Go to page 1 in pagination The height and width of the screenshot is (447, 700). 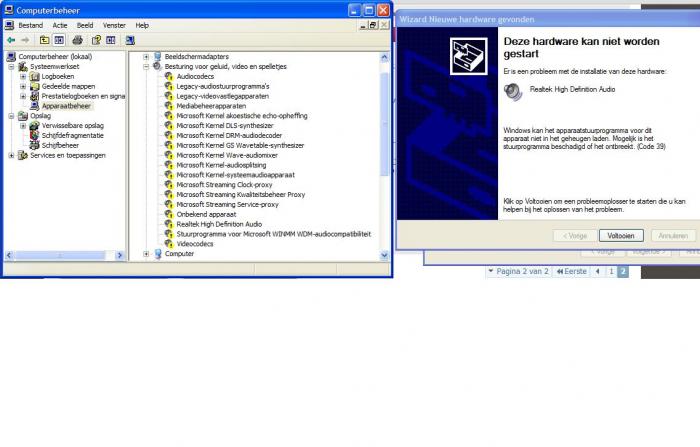tap(611, 271)
